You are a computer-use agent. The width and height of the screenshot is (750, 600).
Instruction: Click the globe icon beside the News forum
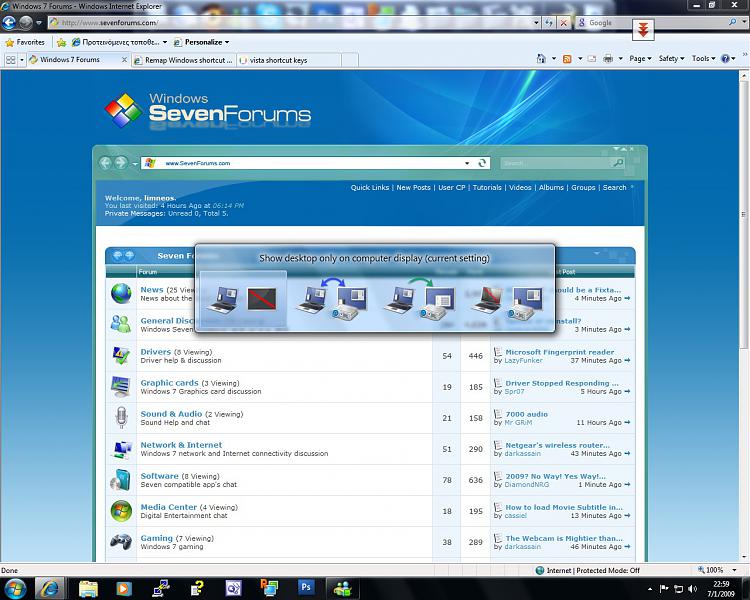[x=121, y=293]
